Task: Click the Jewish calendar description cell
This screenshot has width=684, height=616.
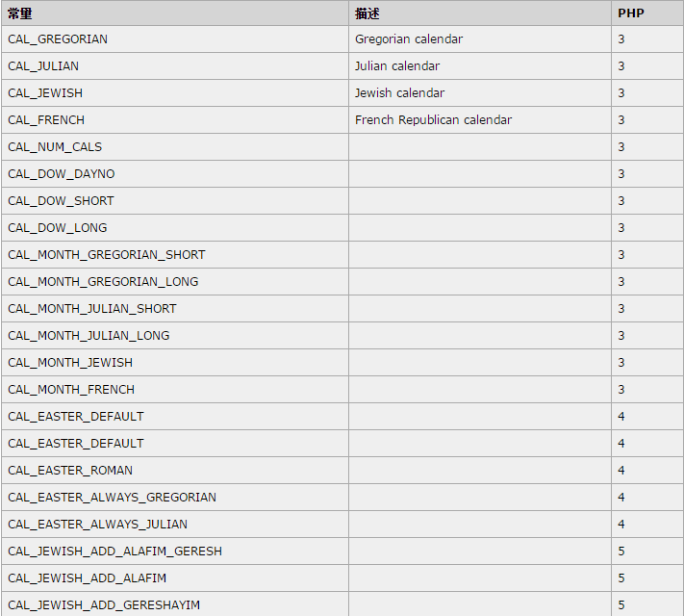Action: 480,93
